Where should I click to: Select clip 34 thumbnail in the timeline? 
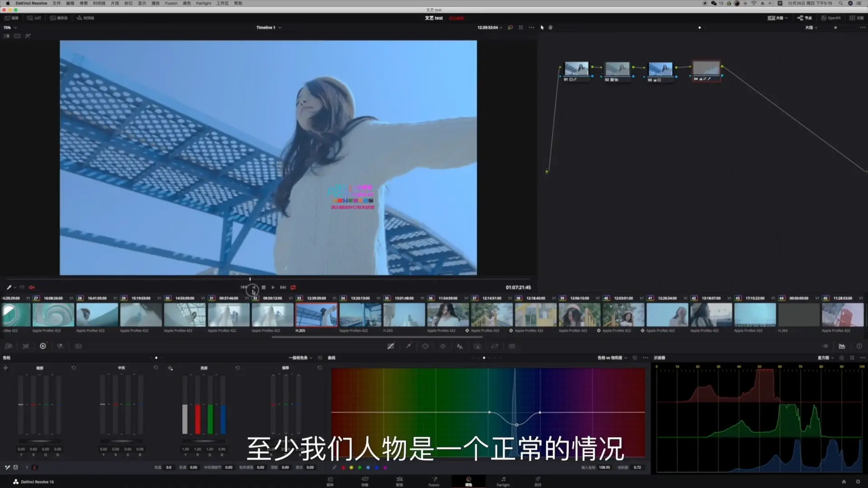(360, 314)
